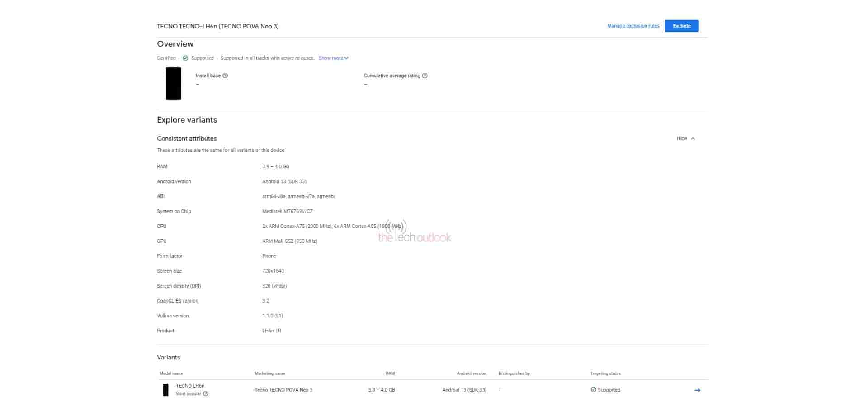
Task: Click the Android version column header
Action: coord(471,373)
